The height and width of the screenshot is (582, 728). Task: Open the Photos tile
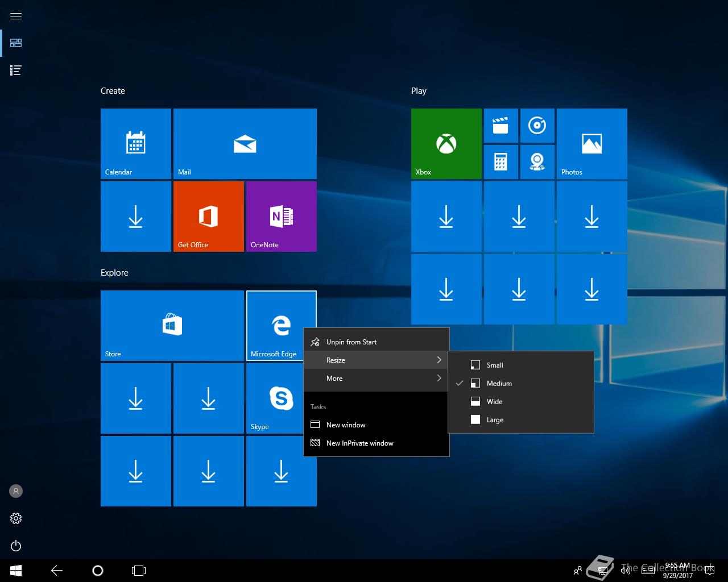point(592,144)
